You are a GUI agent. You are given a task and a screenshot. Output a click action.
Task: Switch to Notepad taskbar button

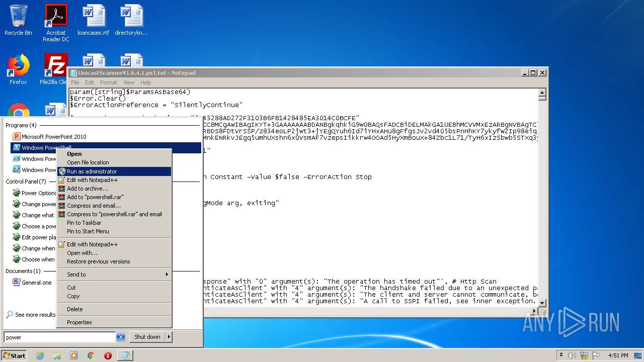125,355
